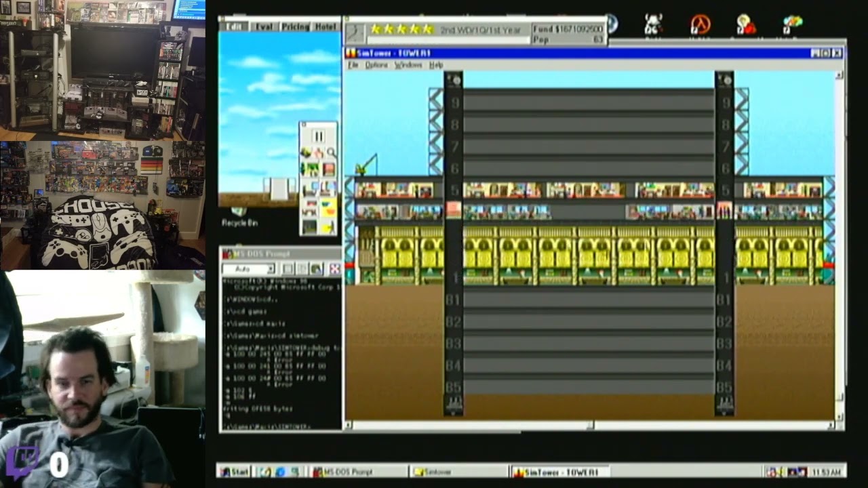Click the Fund amount in info bar
The height and width of the screenshot is (488, 868).
pos(568,29)
